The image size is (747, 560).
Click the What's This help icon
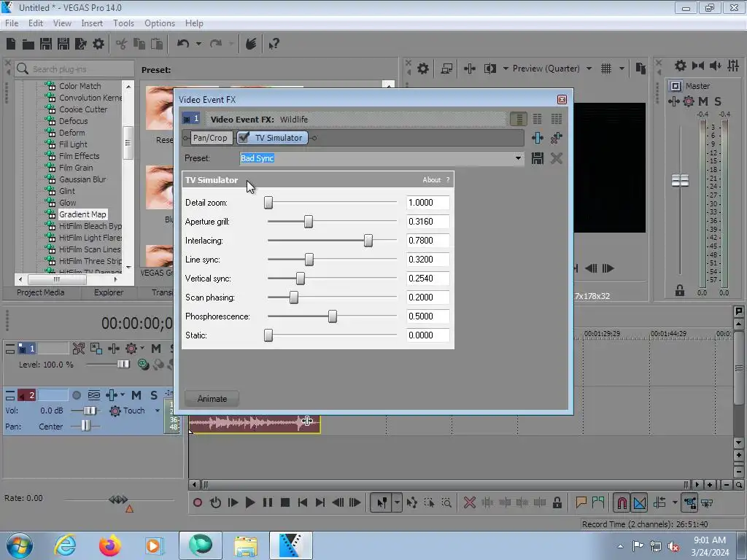click(x=274, y=44)
